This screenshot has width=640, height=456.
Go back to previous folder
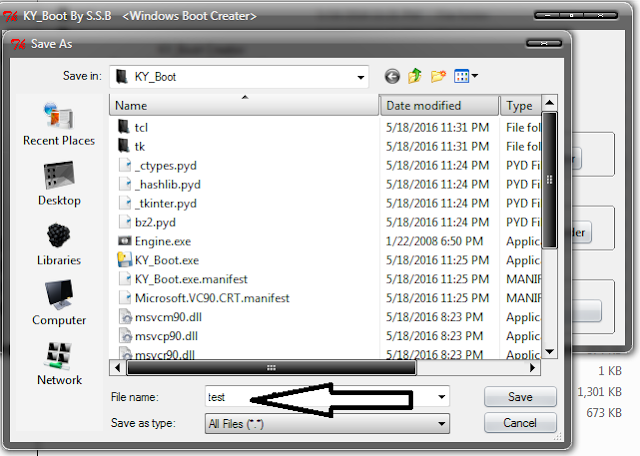click(x=392, y=76)
